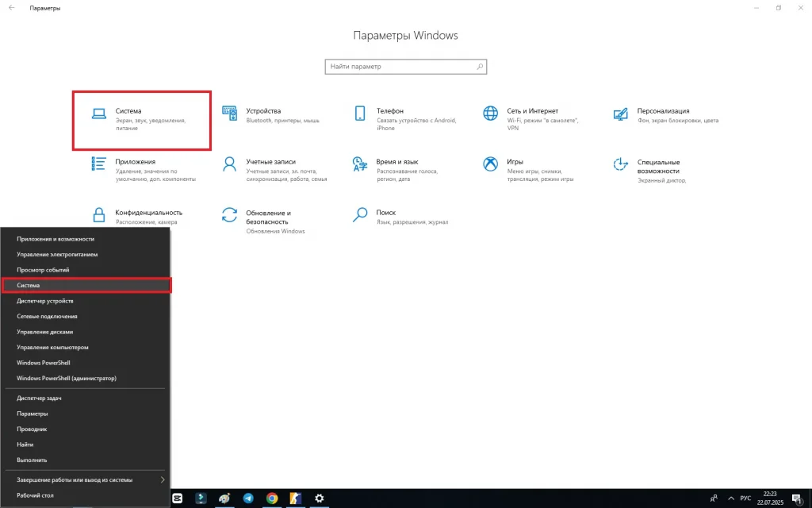Open Управление дисками menu entry
Image resolution: width=812 pixels, height=508 pixels.
(x=85, y=332)
